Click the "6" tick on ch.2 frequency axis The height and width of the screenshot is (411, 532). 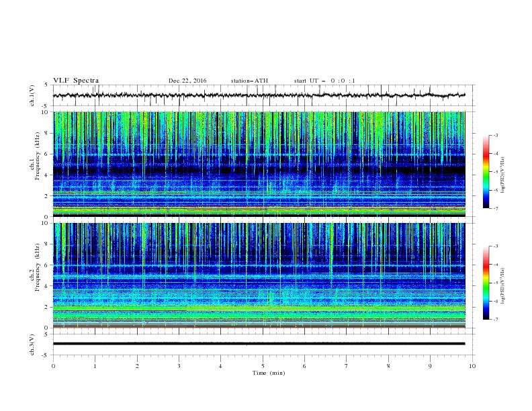(x=47, y=265)
